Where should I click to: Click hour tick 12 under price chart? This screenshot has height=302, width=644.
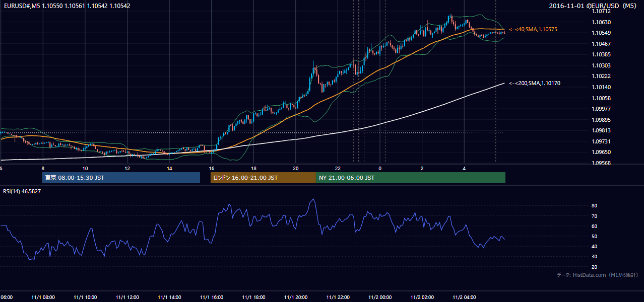tap(127, 168)
